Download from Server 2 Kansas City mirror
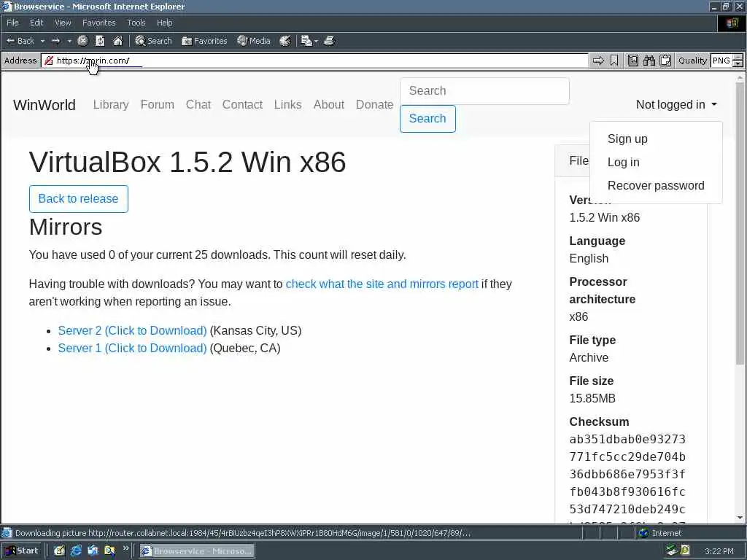Screen dimensions: 747x560 pyautogui.click(x=133, y=331)
